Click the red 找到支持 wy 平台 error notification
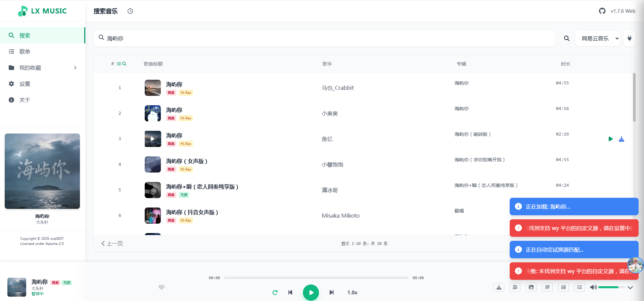The height and width of the screenshot is (301, 644). (x=574, y=228)
